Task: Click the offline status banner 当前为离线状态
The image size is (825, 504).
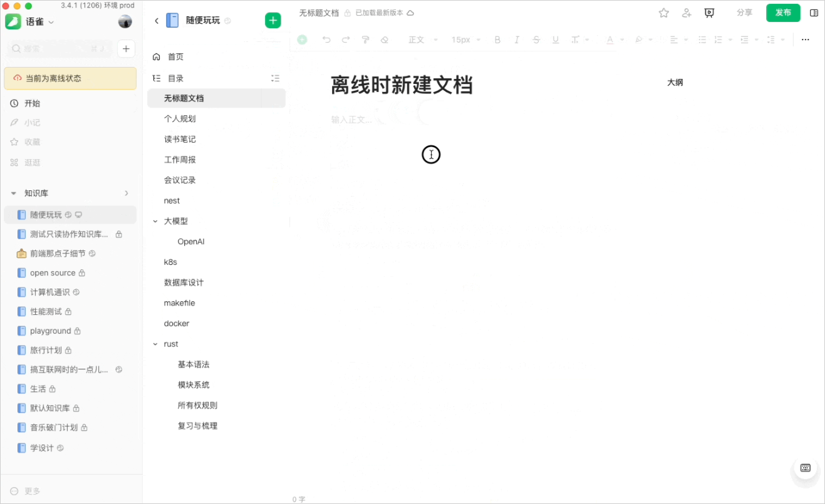Action: click(70, 78)
